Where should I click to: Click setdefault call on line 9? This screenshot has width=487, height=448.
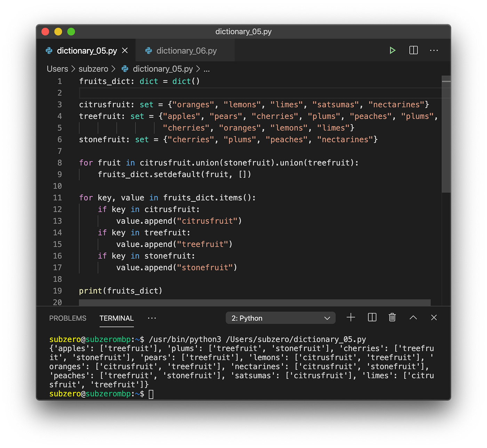[177, 174]
